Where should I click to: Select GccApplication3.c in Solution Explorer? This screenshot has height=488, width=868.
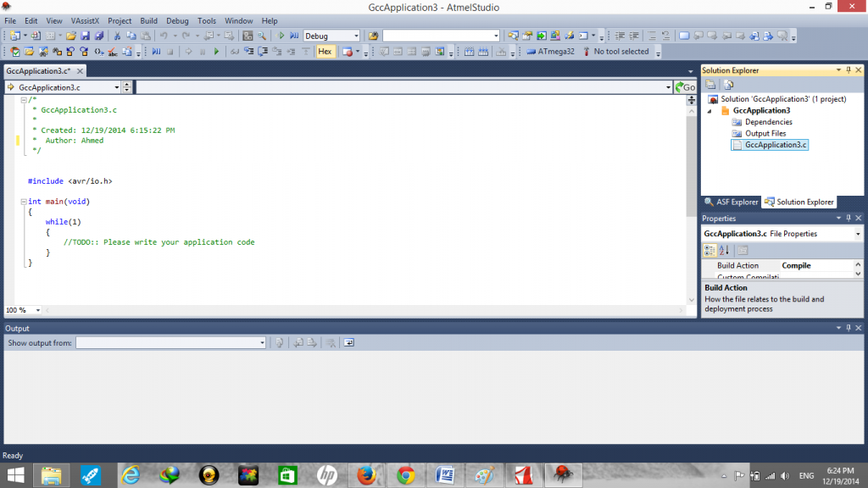[x=776, y=145]
